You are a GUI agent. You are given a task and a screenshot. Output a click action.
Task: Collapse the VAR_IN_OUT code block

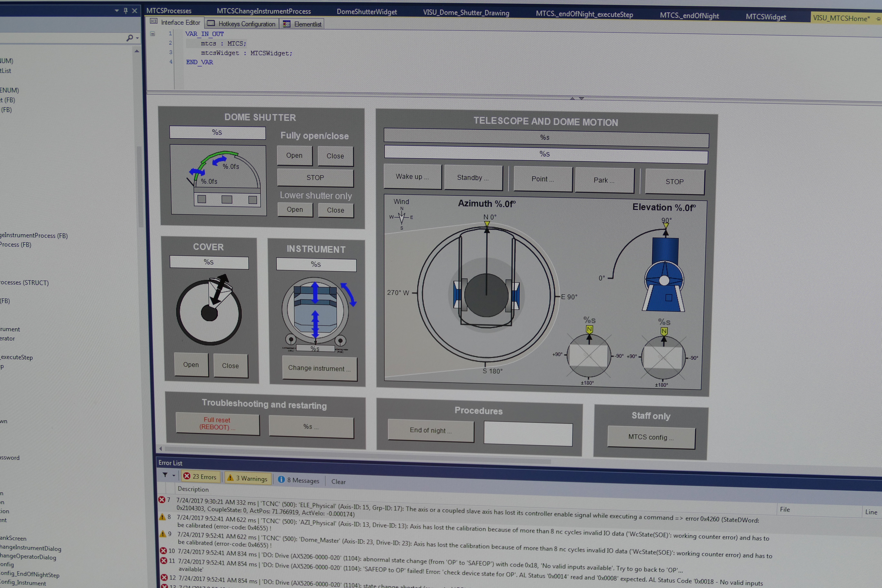153,34
